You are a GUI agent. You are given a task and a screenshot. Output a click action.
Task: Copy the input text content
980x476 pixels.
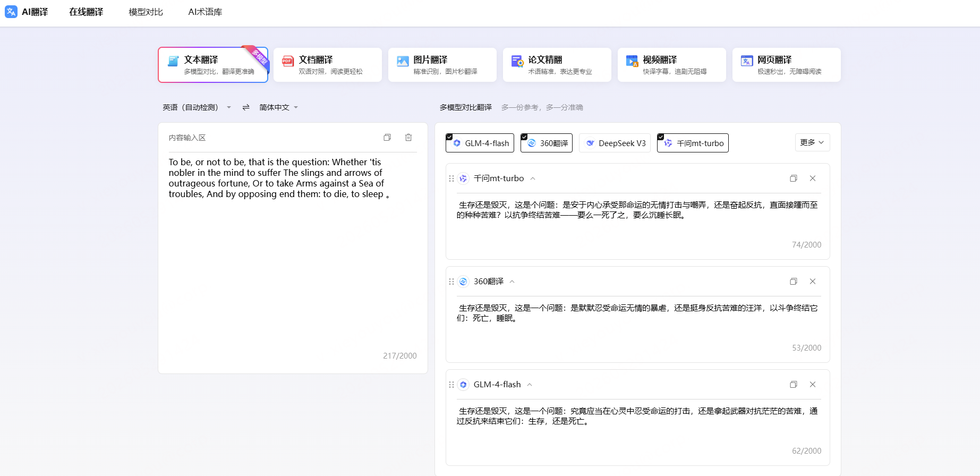pyautogui.click(x=387, y=138)
